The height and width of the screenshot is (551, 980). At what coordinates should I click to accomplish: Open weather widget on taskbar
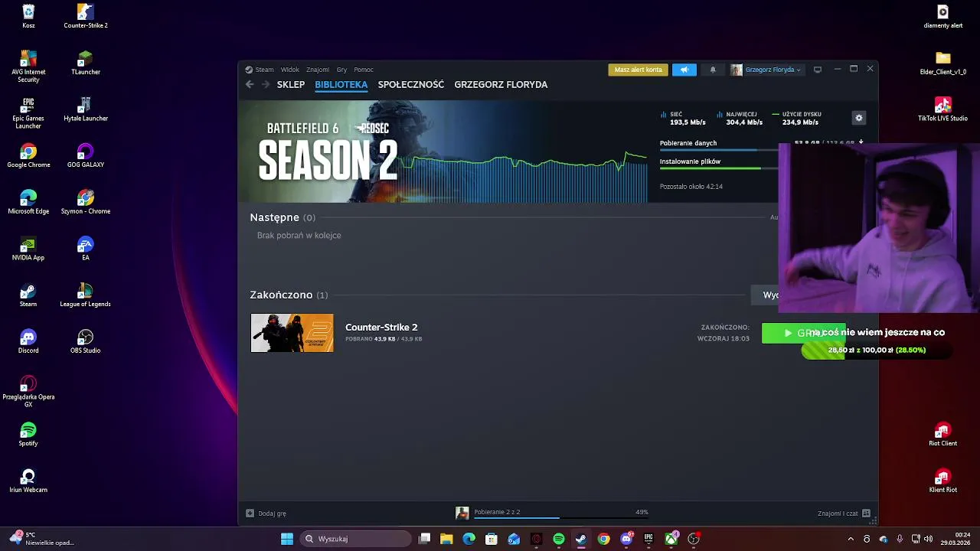pos(42,539)
